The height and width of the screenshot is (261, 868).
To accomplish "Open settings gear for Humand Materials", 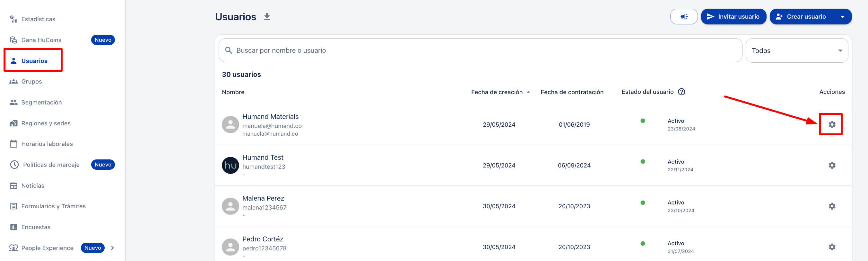I will coord(832,124).
